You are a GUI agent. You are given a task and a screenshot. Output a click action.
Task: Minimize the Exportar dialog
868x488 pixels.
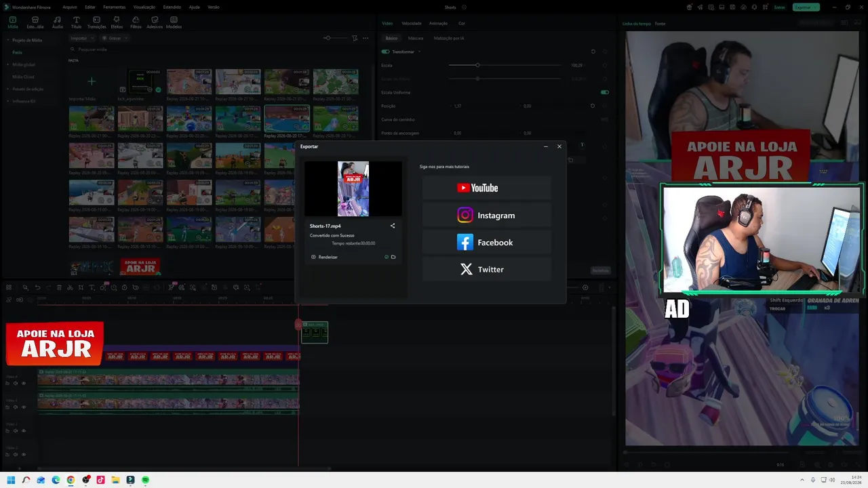click(546, 146)
